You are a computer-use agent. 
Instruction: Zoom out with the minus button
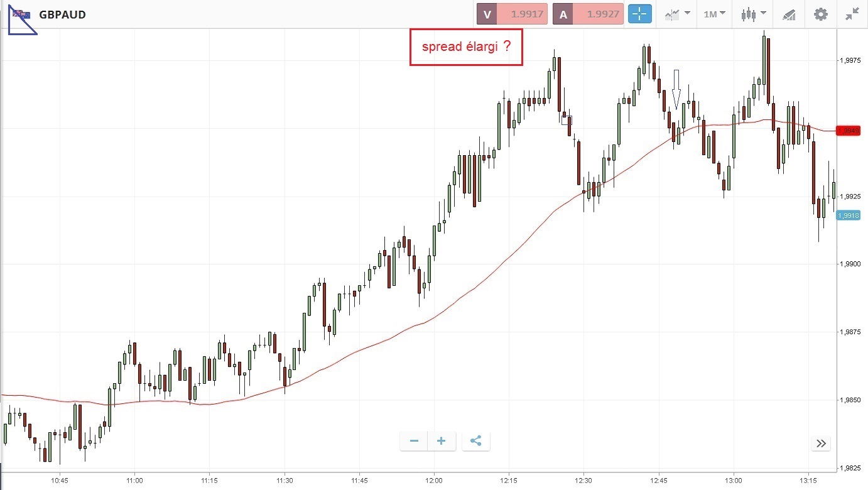pos(414,441)
